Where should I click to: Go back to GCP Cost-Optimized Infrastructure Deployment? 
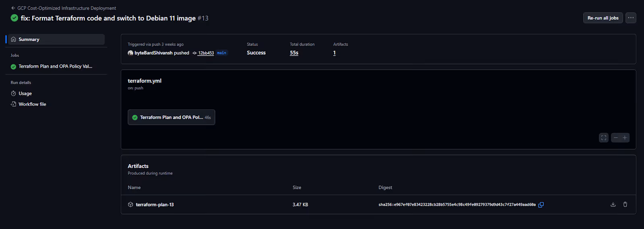coord(64,8)
